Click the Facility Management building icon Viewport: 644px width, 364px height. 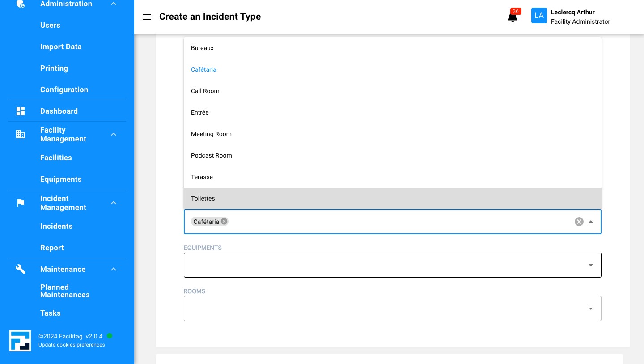click(x=21, y=134)
